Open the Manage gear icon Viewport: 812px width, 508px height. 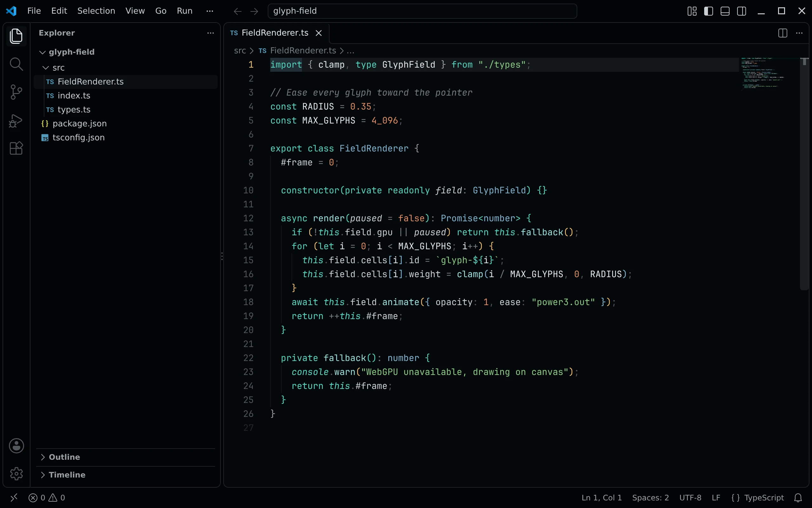16,474
